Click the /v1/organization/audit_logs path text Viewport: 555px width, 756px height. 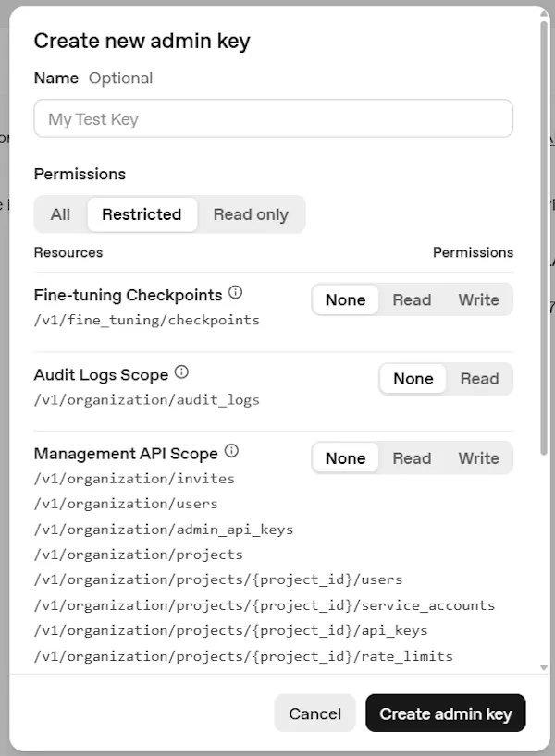pos(147,399)
